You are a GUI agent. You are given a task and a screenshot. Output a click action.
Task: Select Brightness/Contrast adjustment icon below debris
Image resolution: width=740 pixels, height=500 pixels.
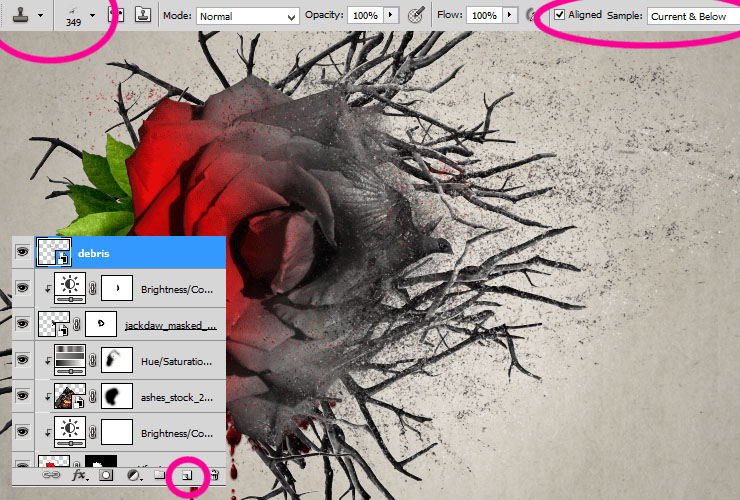[70, 288]
